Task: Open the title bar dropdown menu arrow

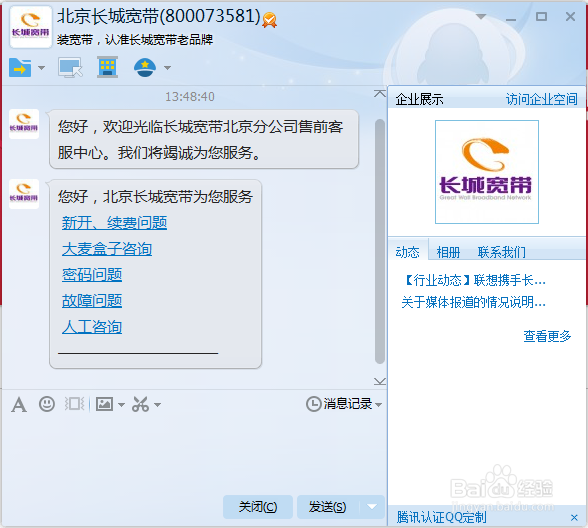Action: tap(481, 16)
